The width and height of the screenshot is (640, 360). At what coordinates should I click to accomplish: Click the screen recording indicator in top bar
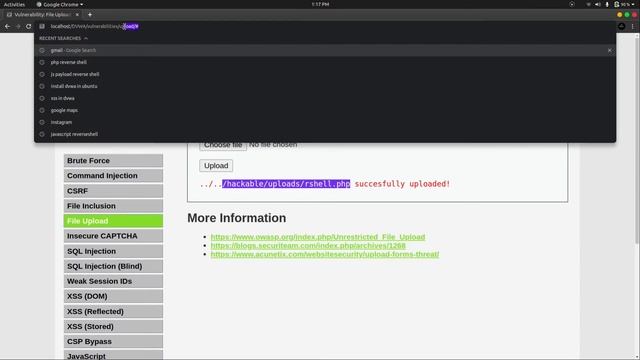point(572,4)
